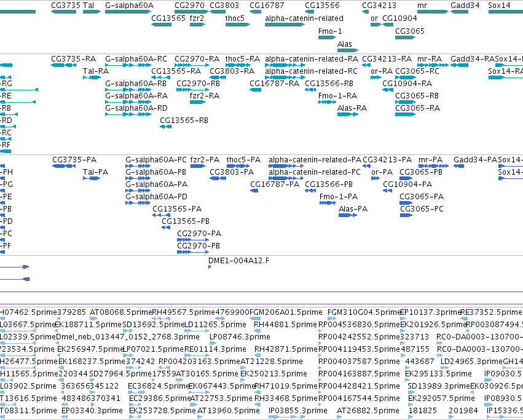Screen dimensions: 523x420
Task: Click the CG3735 gene arrow glyph
Action: coord(63,12)
